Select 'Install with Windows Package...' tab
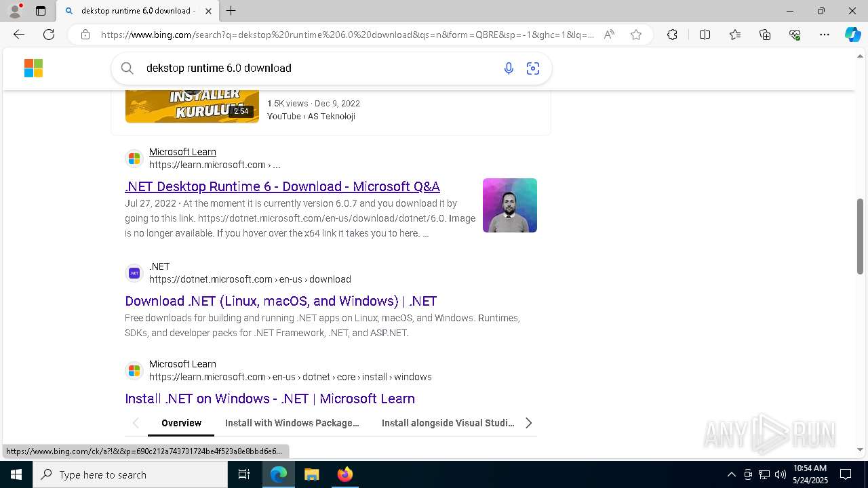This screenshot has height=488, width=868. click(292, 423)
